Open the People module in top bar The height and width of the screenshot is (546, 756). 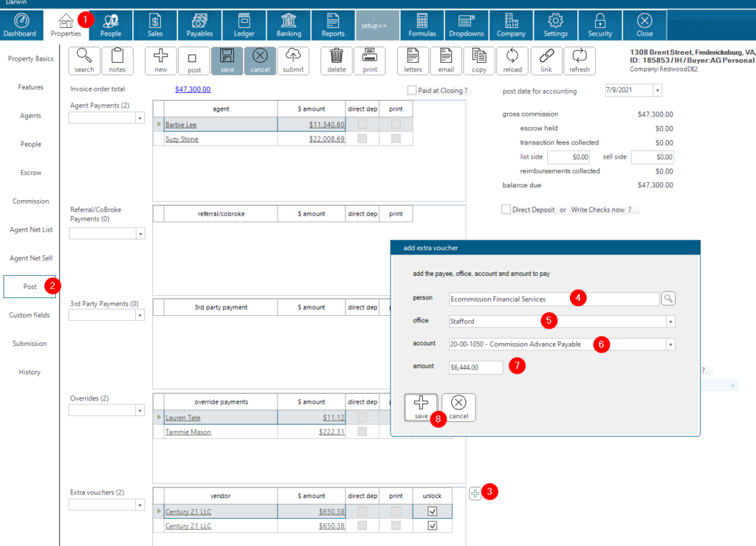click(x=111, y=25)
